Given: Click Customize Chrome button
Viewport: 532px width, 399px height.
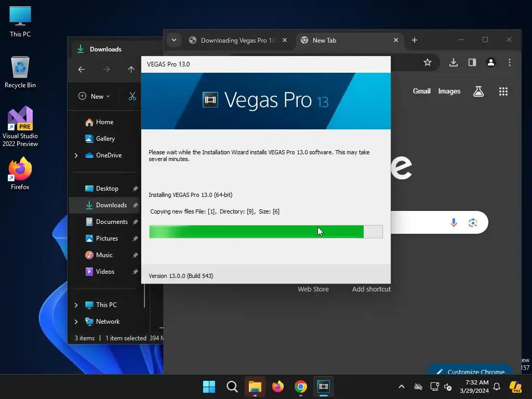Looking at the screenshot, I should 470,370.
